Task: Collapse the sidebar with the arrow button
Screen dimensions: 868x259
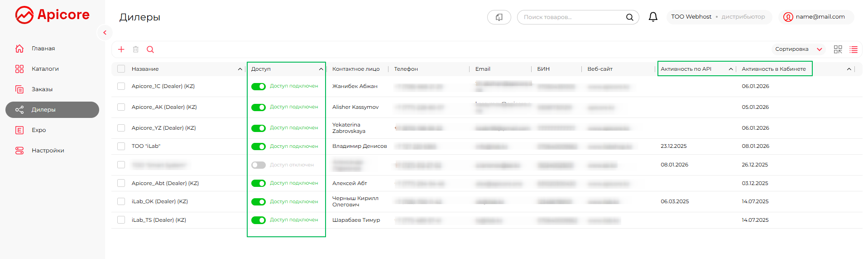Action: click(105, 33)
